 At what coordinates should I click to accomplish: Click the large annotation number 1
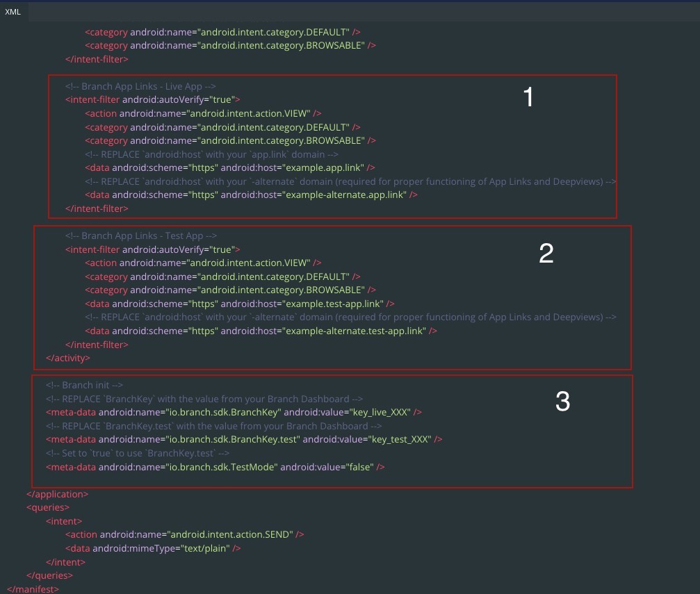point(528,98)
